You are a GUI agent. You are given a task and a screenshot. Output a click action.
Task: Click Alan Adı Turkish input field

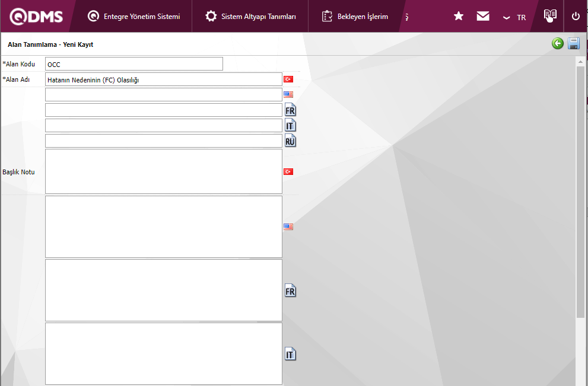pyautogui.click(x=164, y=79)
